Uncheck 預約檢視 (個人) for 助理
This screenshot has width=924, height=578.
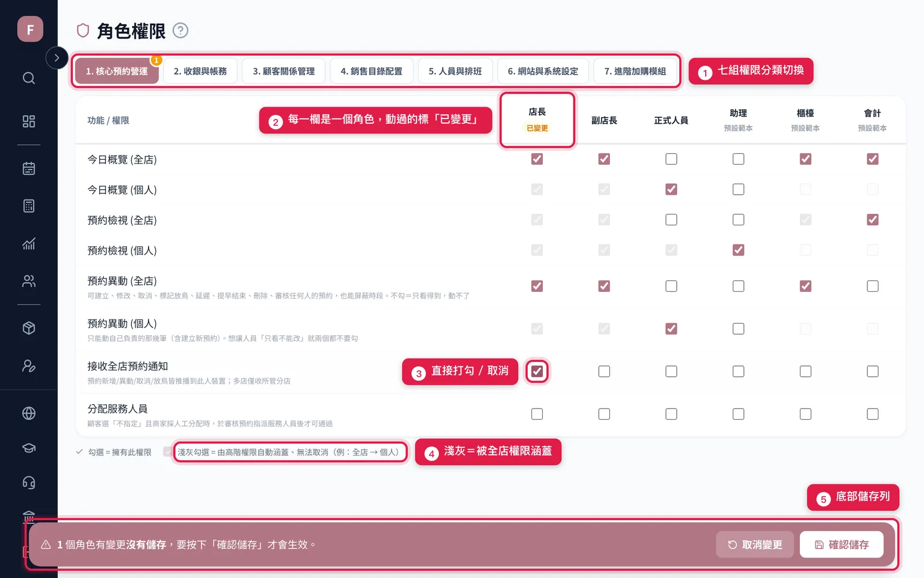point(739,250)
